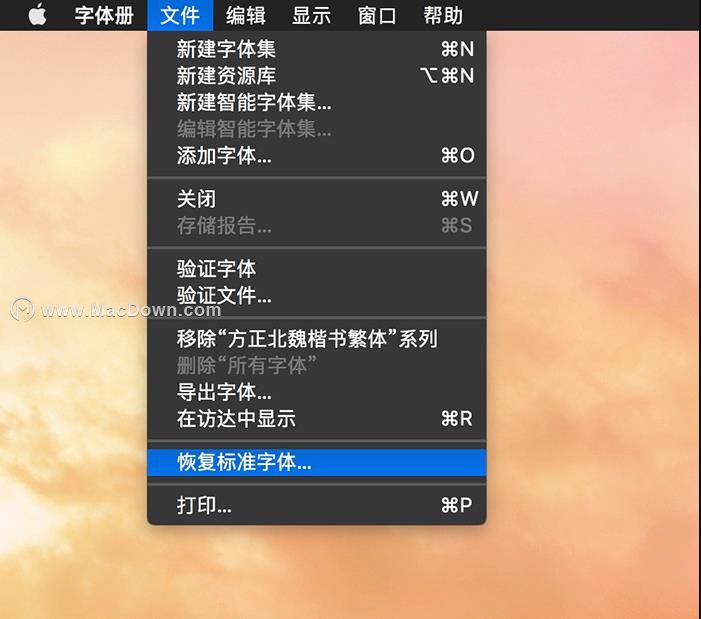This screenshot has height=619, width=701.
Task: Select 新建资源库 menu entry
Action: click(x=317, y=76)
